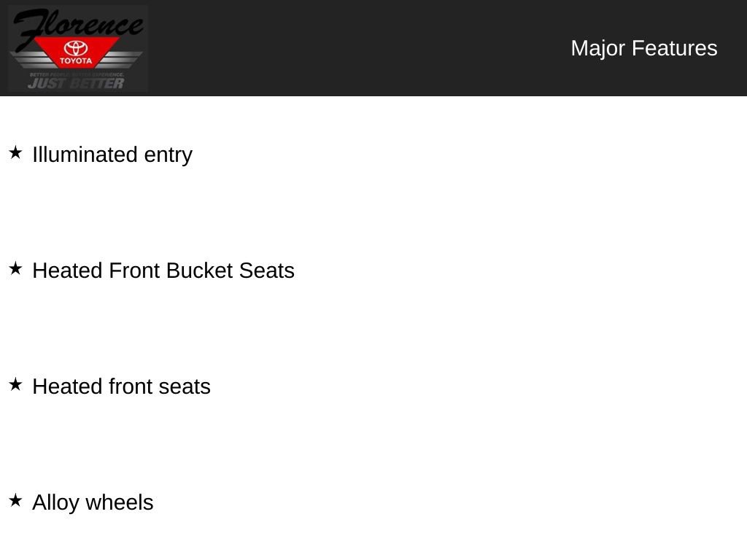747x560 pixels.
Task: Click the Better People Better Experience slogan
Action: click(x=77, y=74)
